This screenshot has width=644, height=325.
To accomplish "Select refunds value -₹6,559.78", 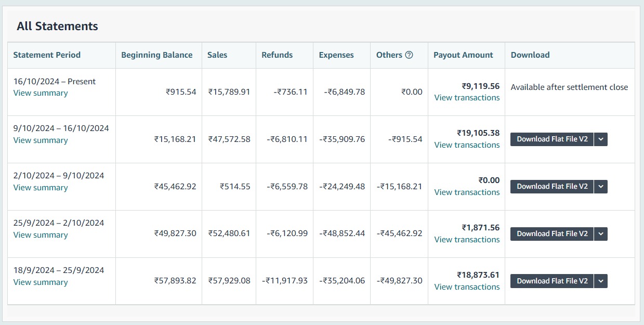I will [x=287, y=186].
